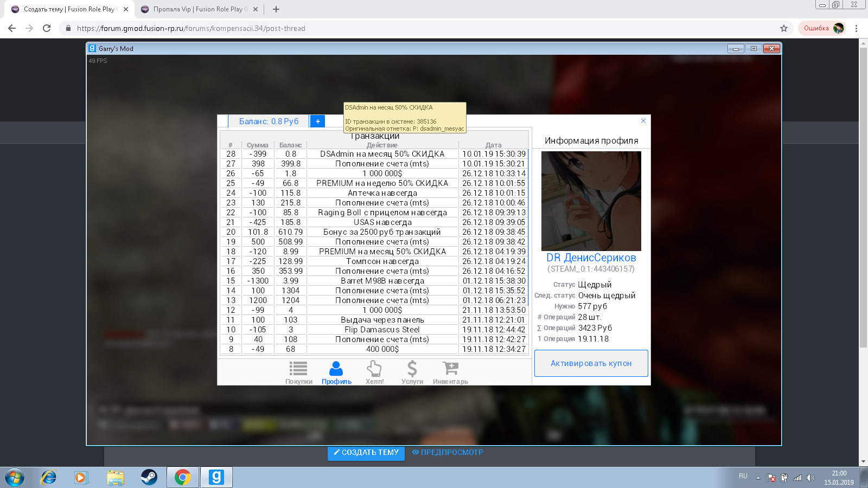Click the ПРЕДПРОСМОТР preview link
The width and height of the screenshot is (868, 488).
point(448,452)
